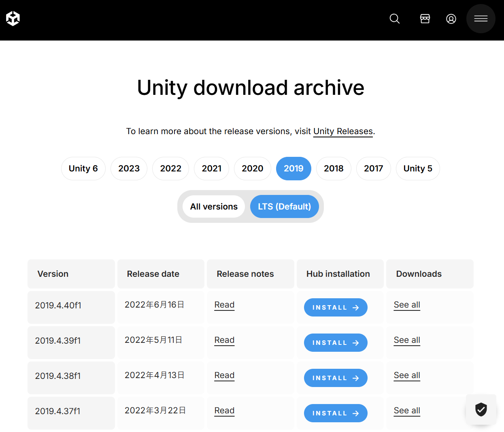Screen dimensions: 504x432
Task: Click version cell 2019.4.40f1
Action: coord(71,307)
